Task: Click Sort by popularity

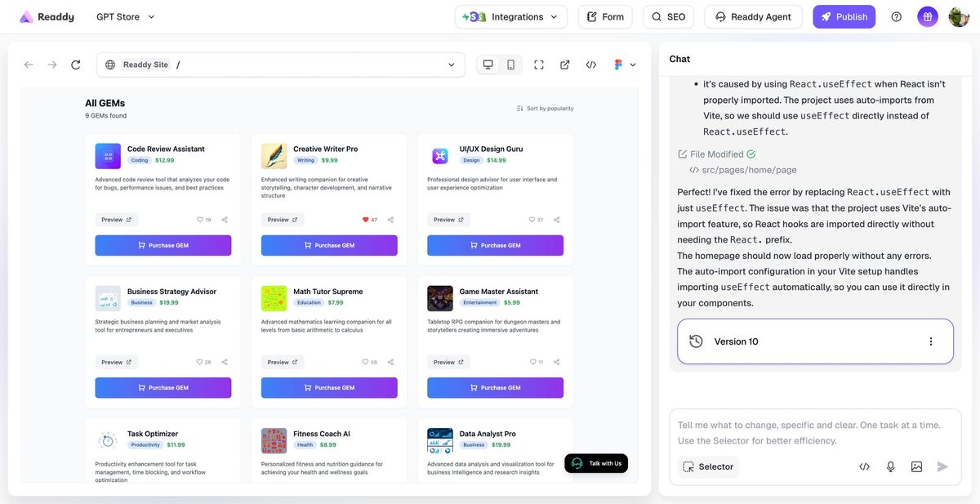Action: pos(545,108)
